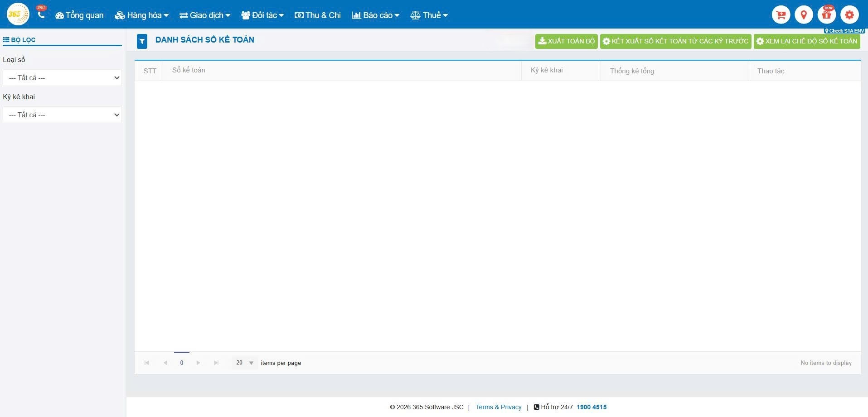Open the Terms & Privacy link

(498, 407)
